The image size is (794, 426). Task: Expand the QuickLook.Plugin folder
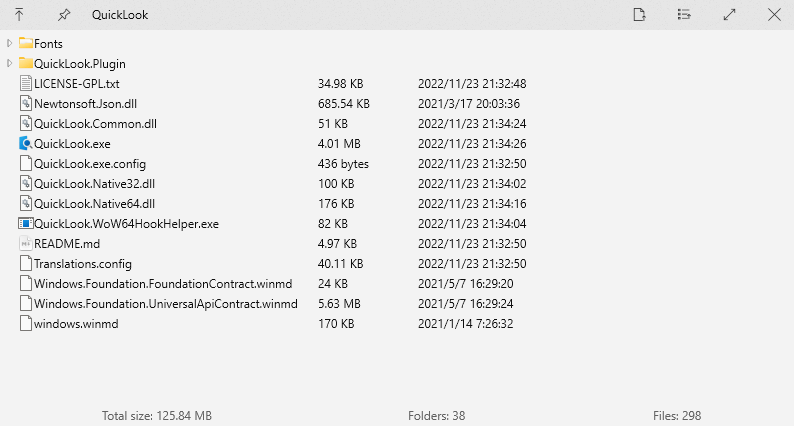click(x=9, y=63)
